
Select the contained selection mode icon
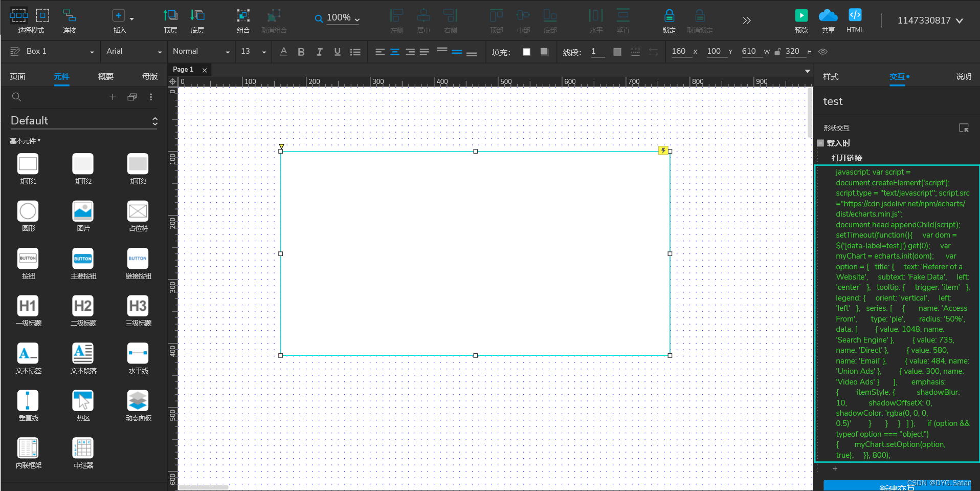[x=42, y=15]
